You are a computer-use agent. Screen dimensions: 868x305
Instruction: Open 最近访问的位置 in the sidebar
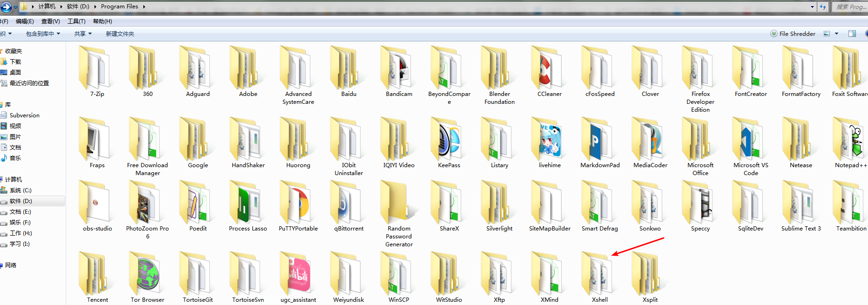29,83
